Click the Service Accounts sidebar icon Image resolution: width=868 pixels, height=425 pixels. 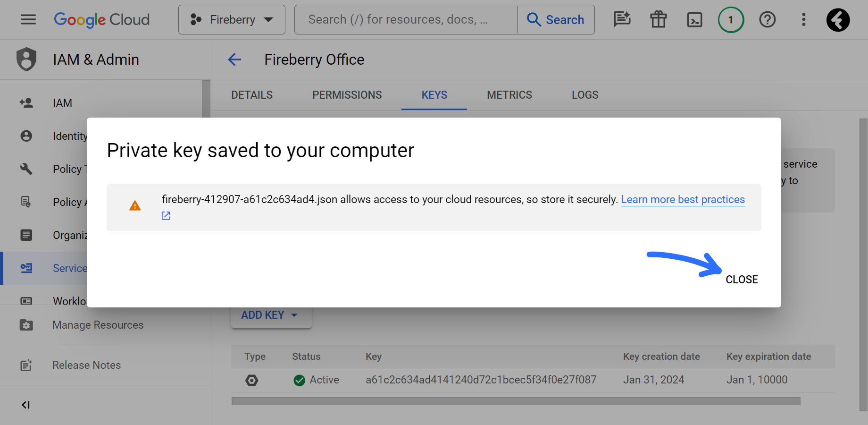pyautogui.click(x=26, y=268)
